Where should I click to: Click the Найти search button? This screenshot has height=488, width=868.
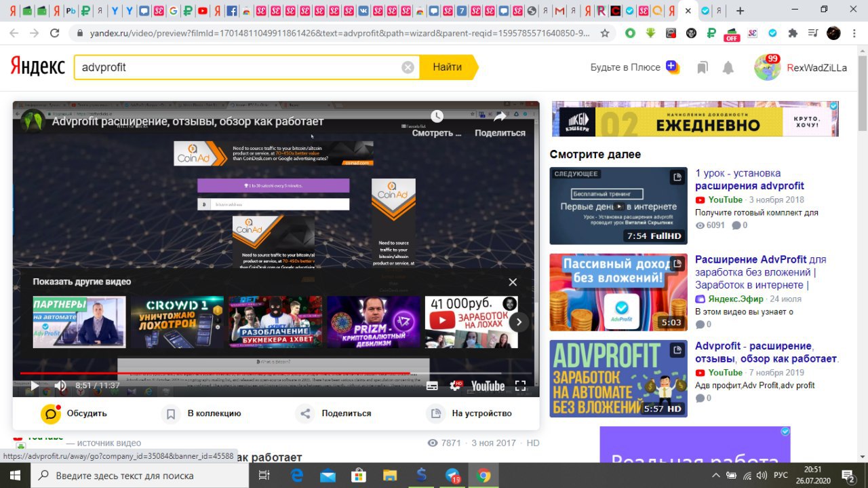coord(448,67)
